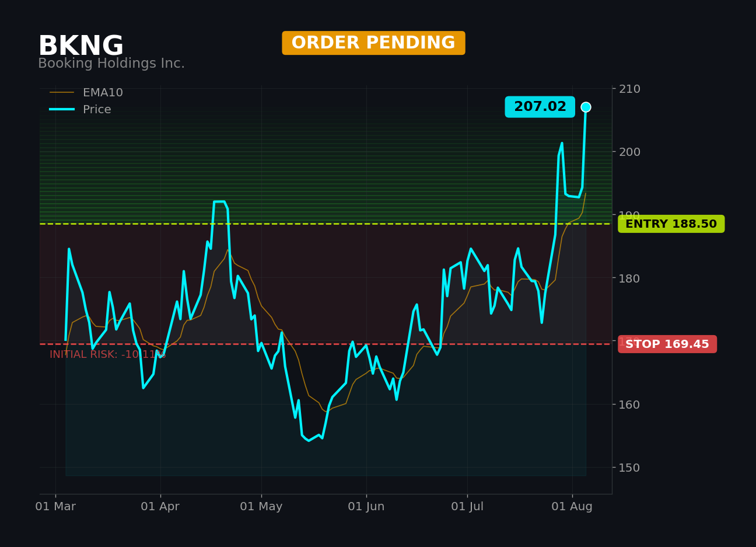Click the 01 Jun date axis label
Screen dimensions: 756x547
click(x=366, y=507)
